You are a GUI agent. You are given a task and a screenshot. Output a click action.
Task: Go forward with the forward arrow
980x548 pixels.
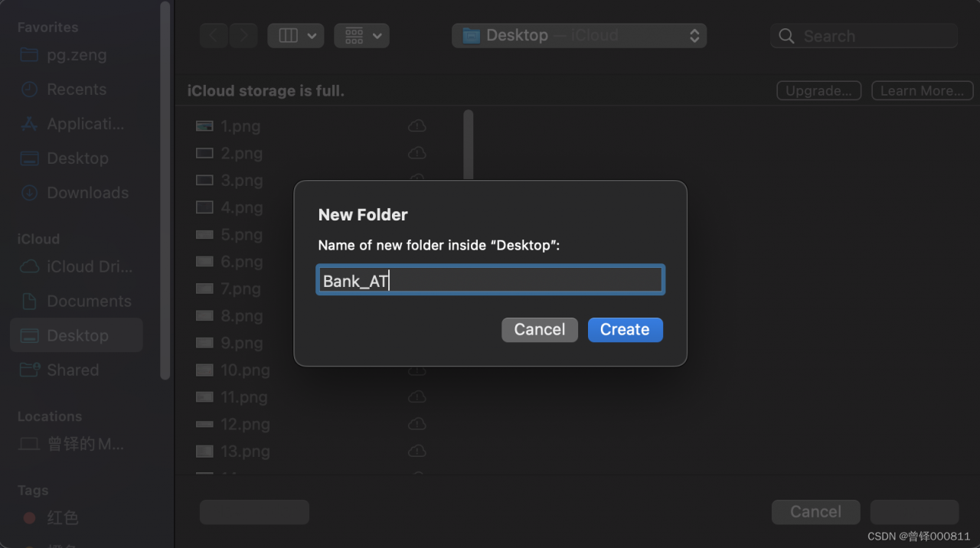(x=243, y=36)
